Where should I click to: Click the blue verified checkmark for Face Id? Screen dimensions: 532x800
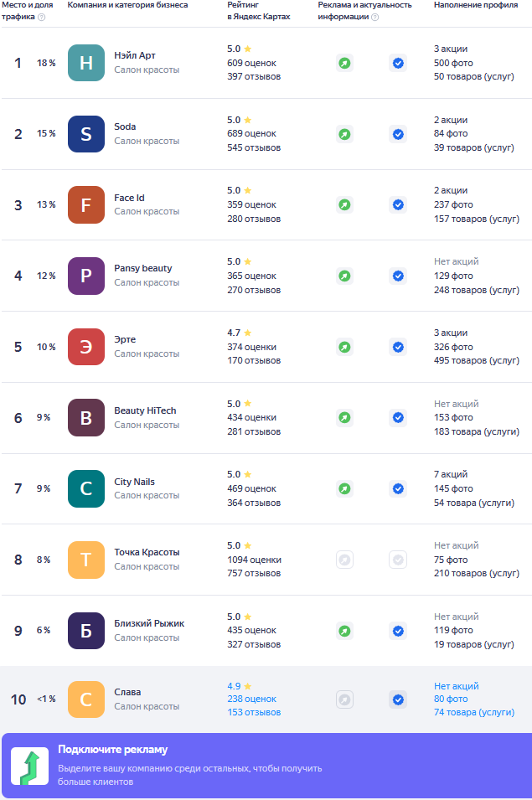(398, 204)
